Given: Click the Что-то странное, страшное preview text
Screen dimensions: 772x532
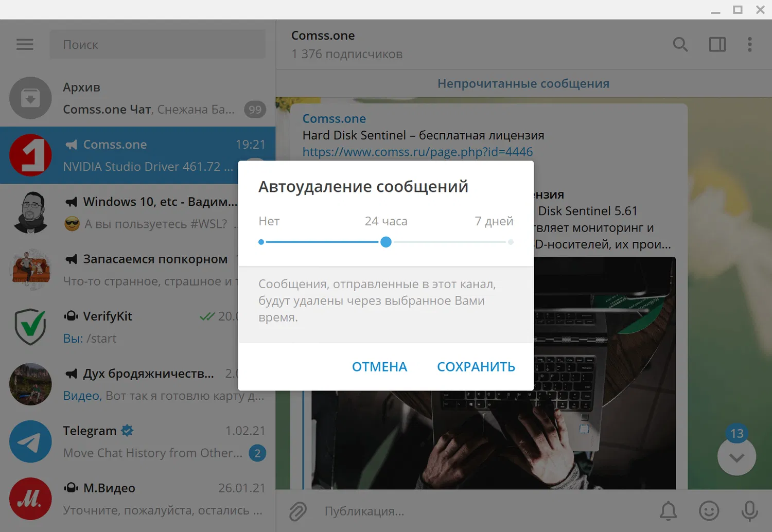Looking at the screenshot, I should pos(150,281).
